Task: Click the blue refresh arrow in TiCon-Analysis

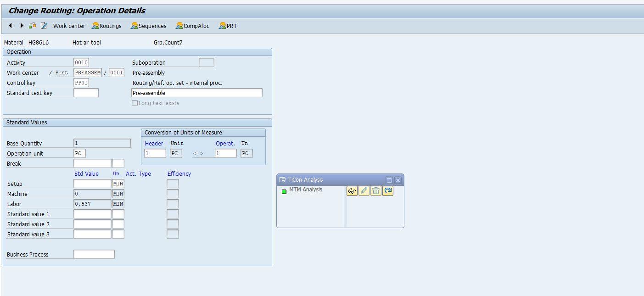Action: coord(388,191)
